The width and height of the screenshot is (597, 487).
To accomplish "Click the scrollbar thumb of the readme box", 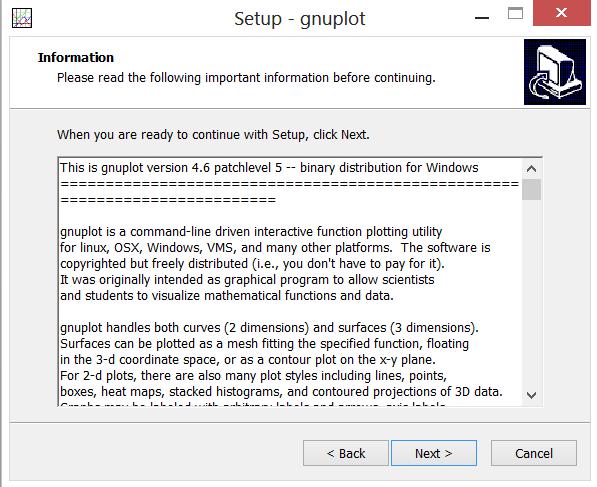I will tap(532, 189).
